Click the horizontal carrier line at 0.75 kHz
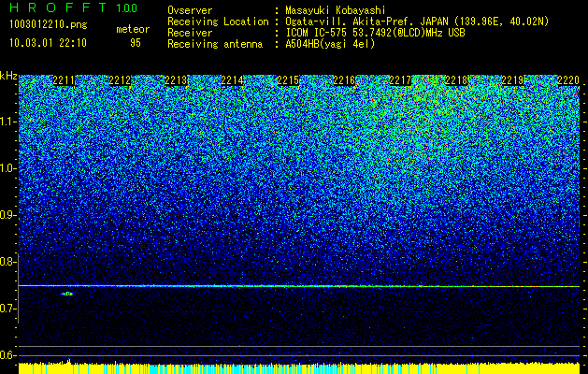The width and height of the screenshot is (588, 374). tap(299, 286)
